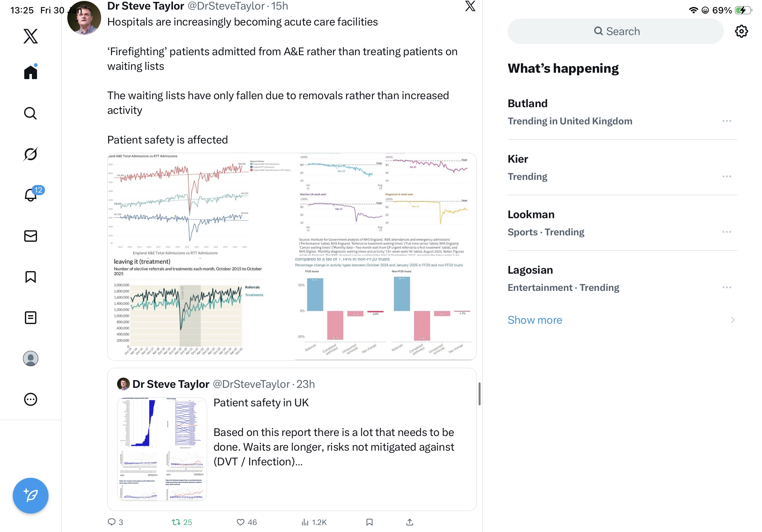Image resolution: width=762 pixels, height=532 pixels.
Task: Open Notifications bell with 12 badge
Action: 31,195
